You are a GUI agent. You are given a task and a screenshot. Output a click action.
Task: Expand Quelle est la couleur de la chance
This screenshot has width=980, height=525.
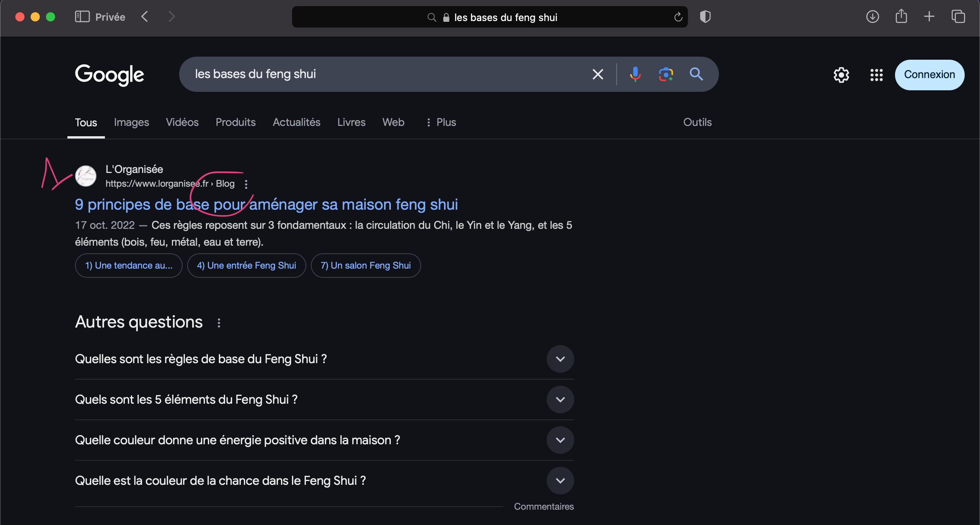(324, 481)
